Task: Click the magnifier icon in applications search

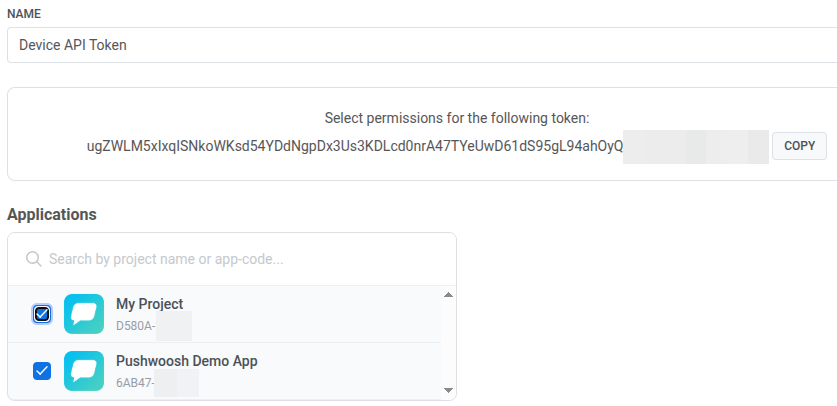Action: click(x=34, y=259)
